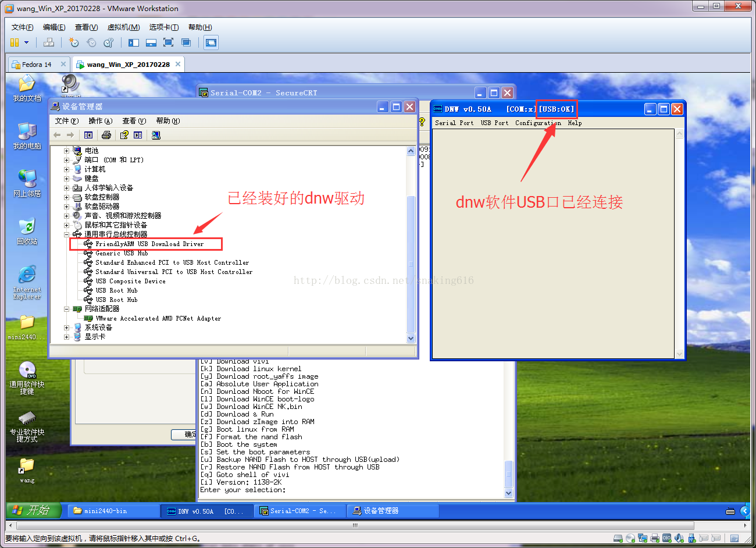Open the 操作(A) menu in Device Manager
756x548 pixels.
tap(100, 121)
